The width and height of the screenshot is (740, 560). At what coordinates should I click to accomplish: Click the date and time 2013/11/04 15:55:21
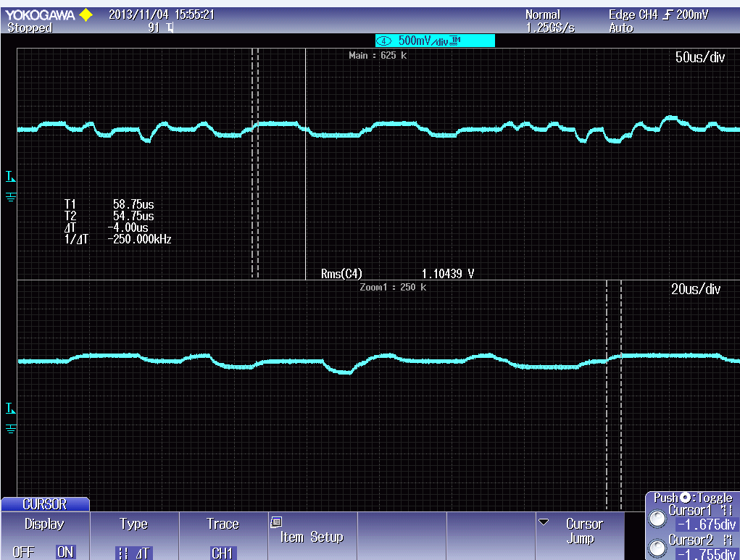pyautogui.click(x=162, y=14)
